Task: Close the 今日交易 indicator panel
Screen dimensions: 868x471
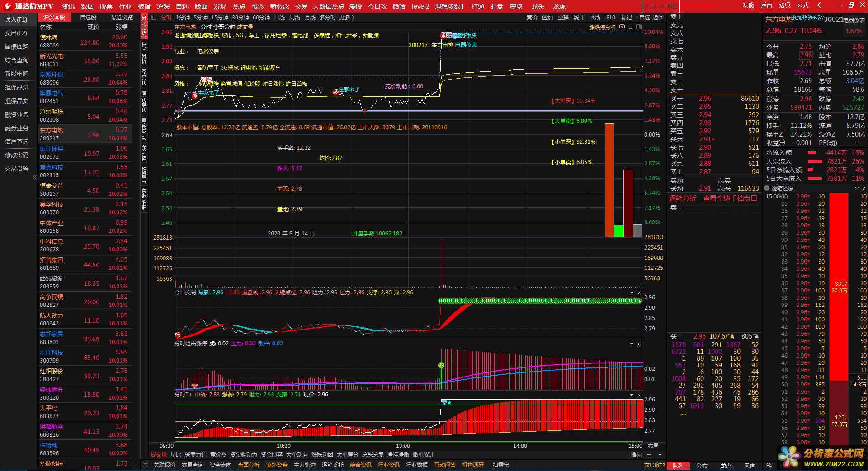Action: (x=639, y=293)
